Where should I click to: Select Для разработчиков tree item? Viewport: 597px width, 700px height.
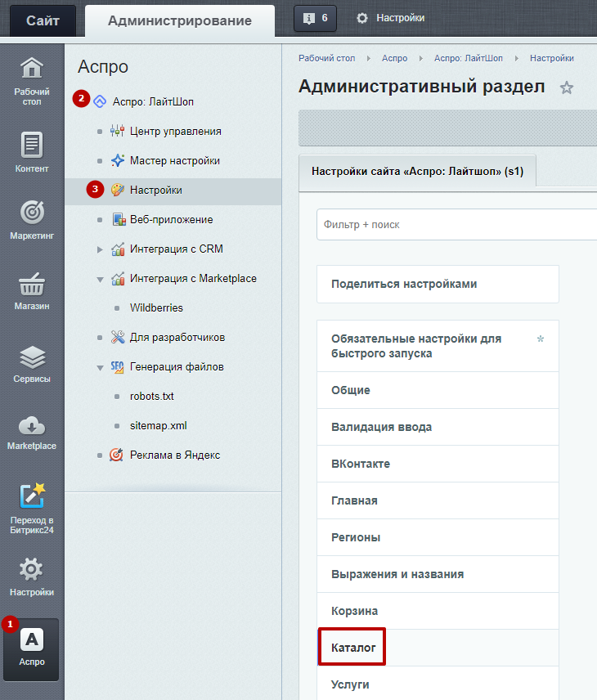click(177, 337)
